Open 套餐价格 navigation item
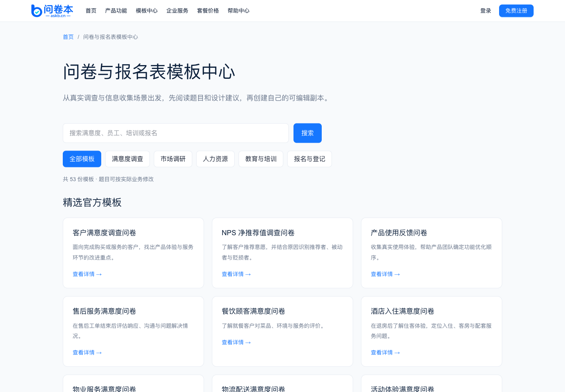Image resolution: width=565 pixels, height=392 pixels. 208,11
